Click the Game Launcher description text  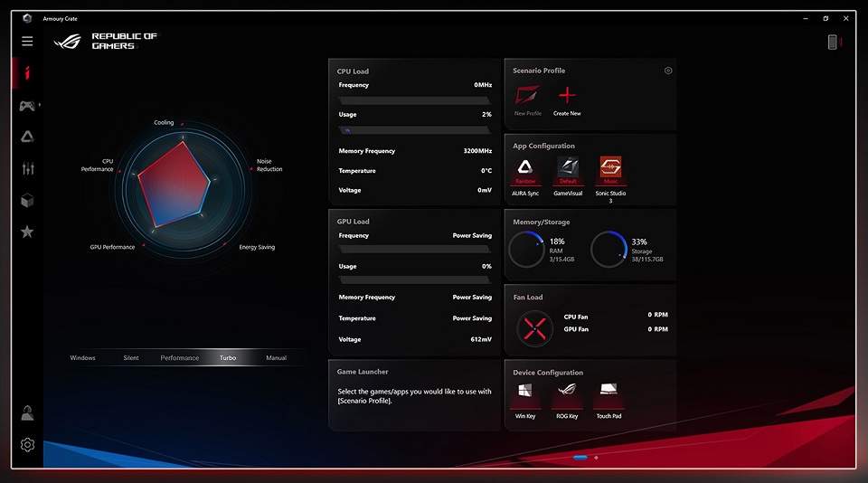pos(414,395)
